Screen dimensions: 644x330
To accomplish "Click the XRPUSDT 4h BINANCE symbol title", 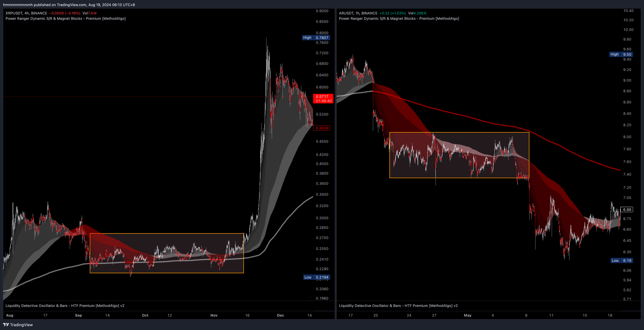I will point(26,13).
